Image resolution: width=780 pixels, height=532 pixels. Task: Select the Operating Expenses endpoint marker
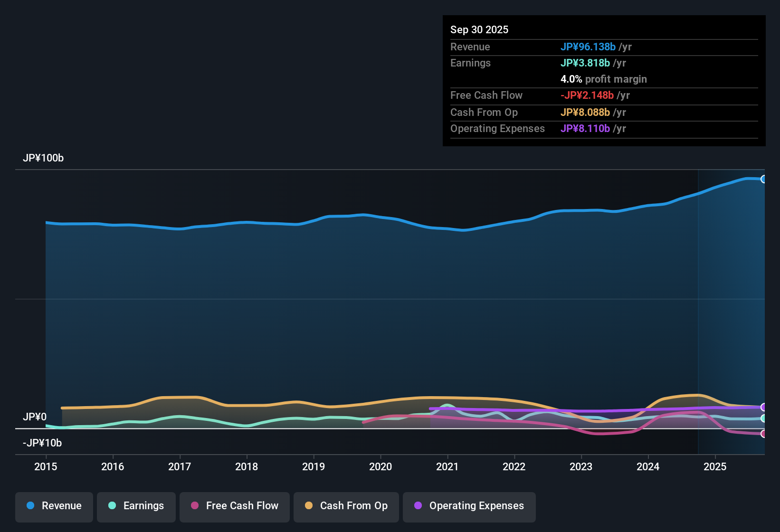(763, 407)
